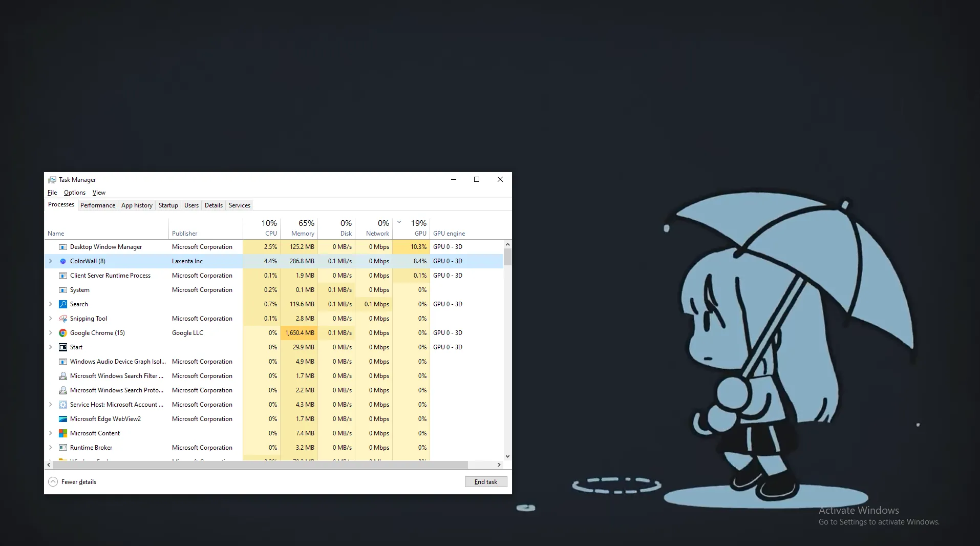Switch to the Users tab
Screen dimensions: 980x546
click(x=191, y=205)
